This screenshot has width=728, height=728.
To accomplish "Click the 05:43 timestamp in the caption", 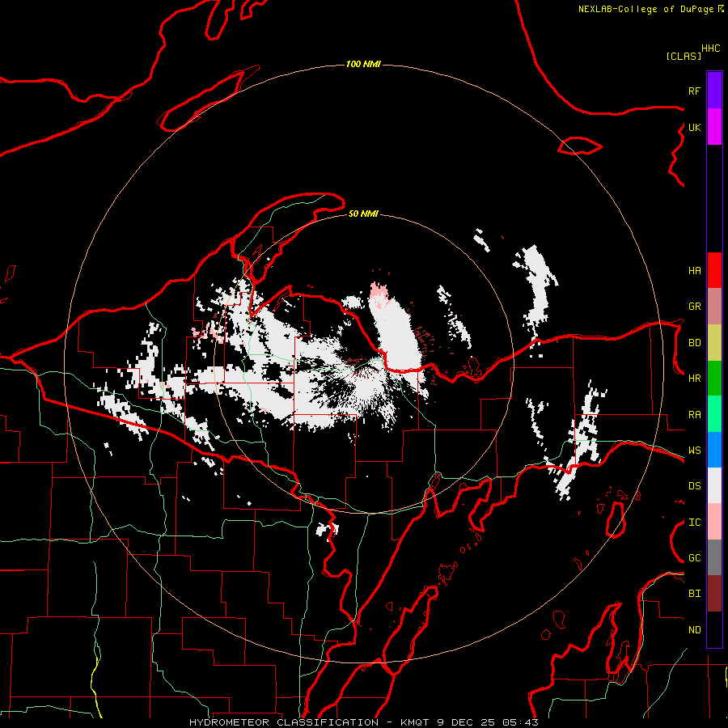I will click(522, 722).
